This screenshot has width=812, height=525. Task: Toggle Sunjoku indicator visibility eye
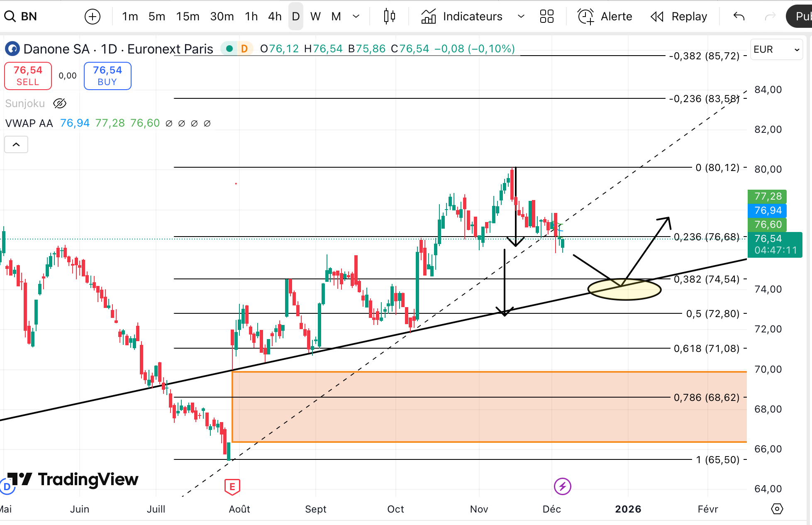point(60,103)
